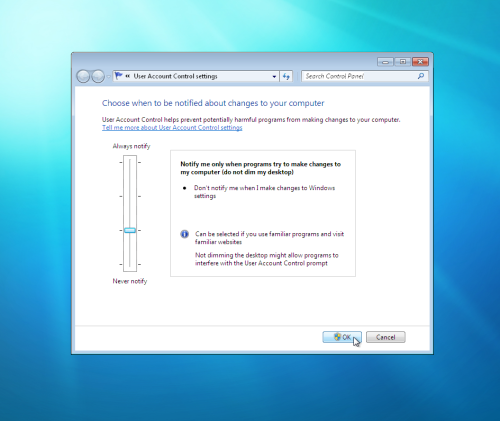The height and width of the screenshot is (421, 500).
Task: Click 'User Account Control settings' address text
Action: click(x=175, y=76)
